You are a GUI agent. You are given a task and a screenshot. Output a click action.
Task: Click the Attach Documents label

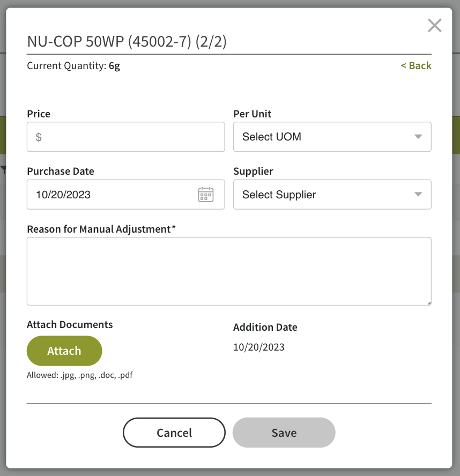click(x=70, y=324)
